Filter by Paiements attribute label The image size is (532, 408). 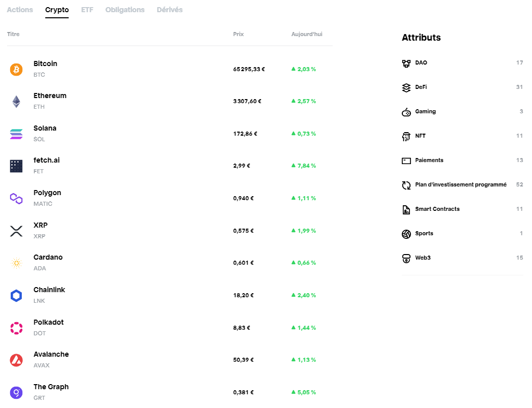coord(429,160)
